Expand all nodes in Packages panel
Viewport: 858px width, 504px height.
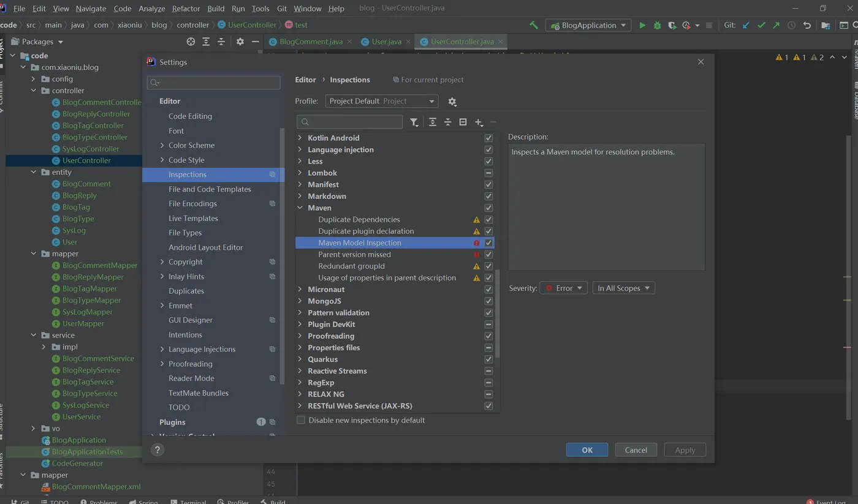(206, 42)
